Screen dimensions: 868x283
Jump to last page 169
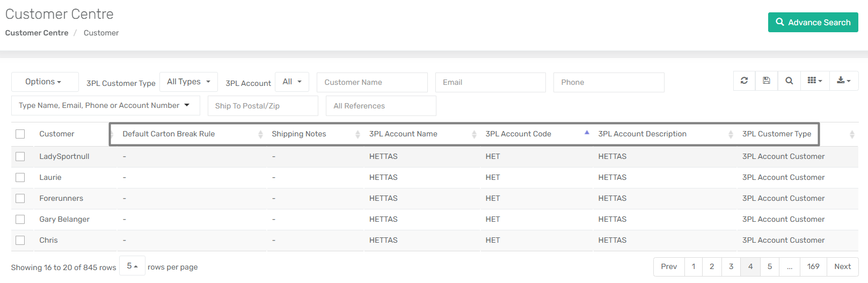click(x=813, y=266)
